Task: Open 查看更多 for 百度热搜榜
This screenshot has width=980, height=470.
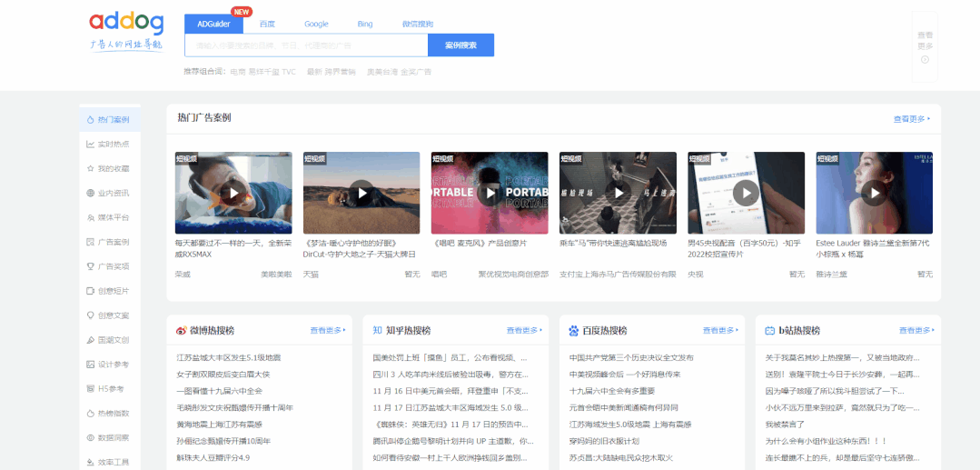Action: (x=720, y=330)
